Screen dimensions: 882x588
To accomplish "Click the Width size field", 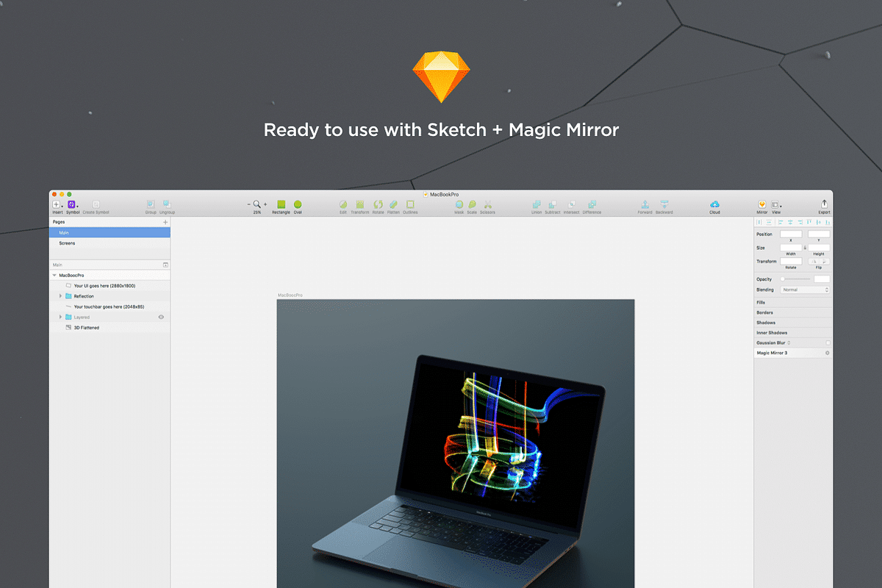I will pos(791,248).
